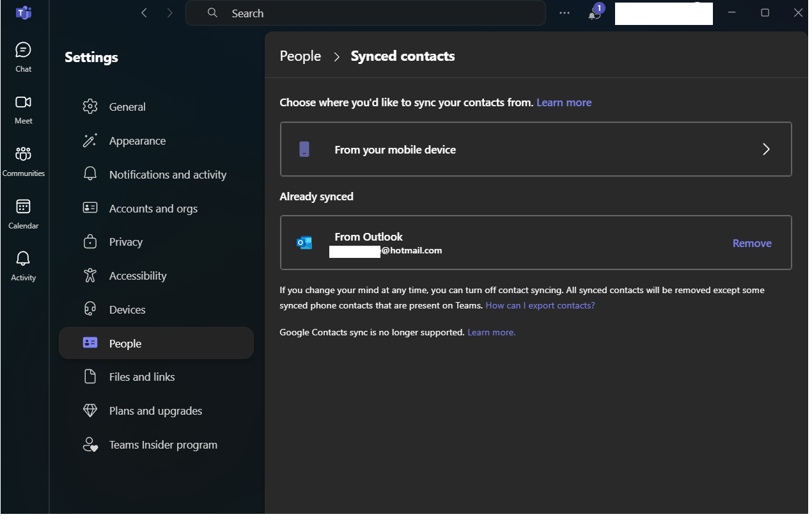Open Appearance settings
Image resolution: width=812 pixels, height=519 pixels.
(156, 141)
